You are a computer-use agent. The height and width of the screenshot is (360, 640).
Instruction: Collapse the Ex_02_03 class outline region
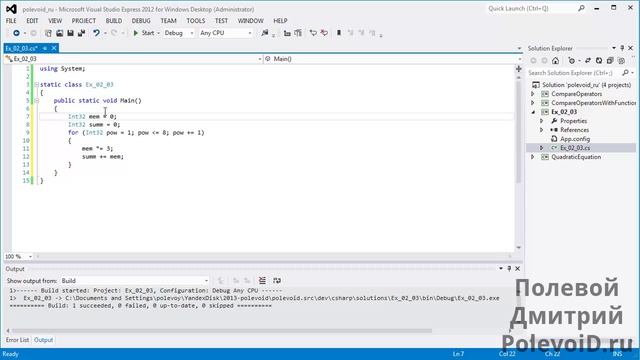click(x=36, y=84)
